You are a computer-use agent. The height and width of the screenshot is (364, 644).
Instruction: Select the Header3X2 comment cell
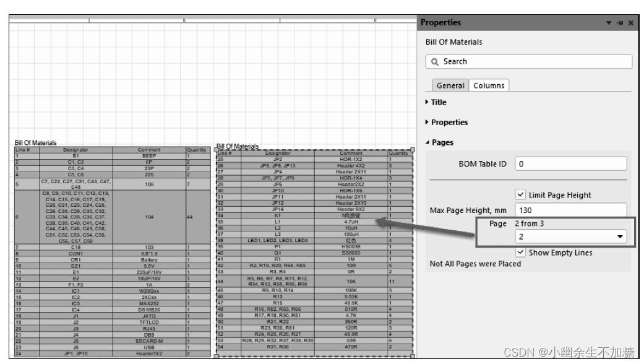point(149,353)
